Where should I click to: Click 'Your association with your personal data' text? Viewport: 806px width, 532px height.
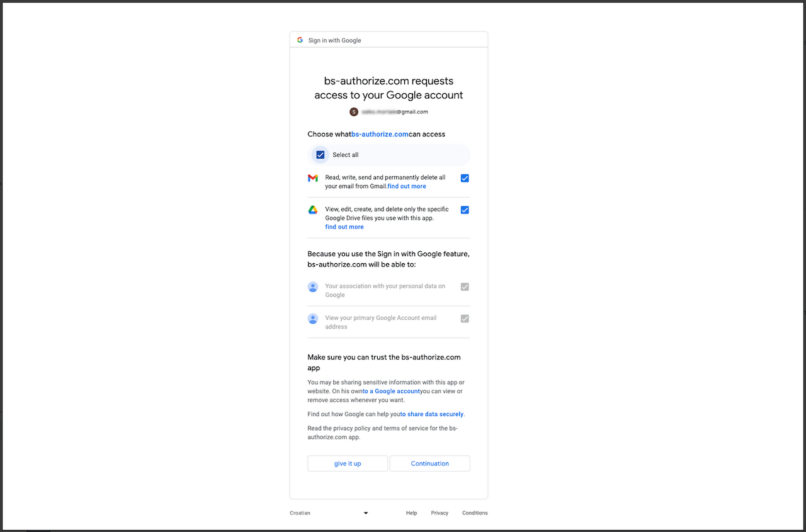click(x=385, y=290)
